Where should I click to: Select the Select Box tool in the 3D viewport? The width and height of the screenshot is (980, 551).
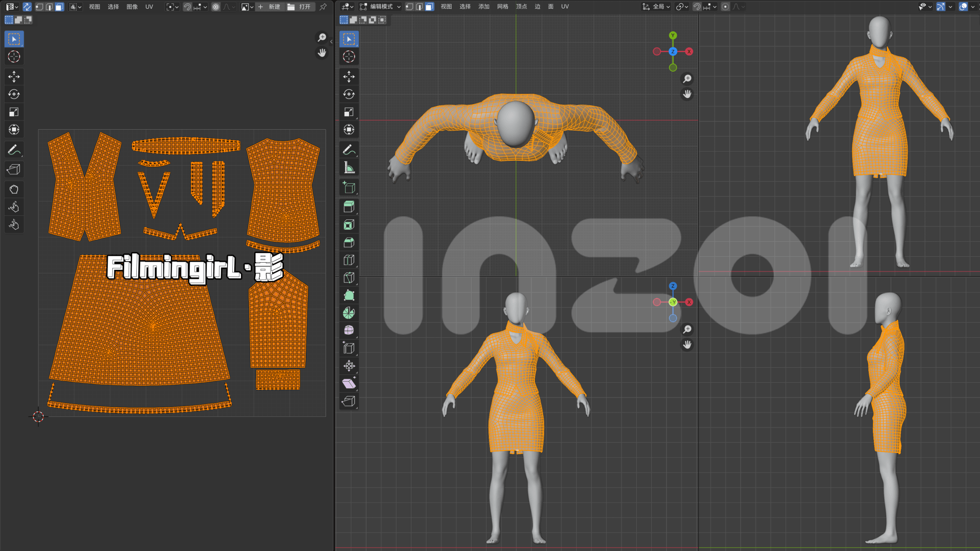click(349, 39)
